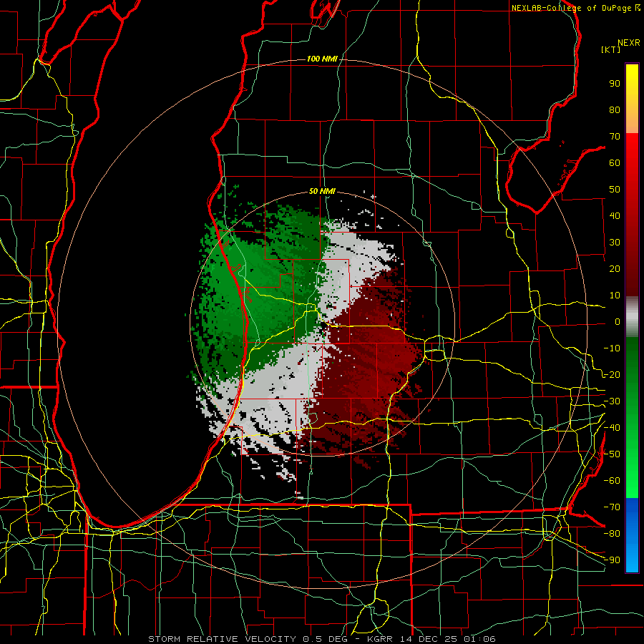Click the -40 value on velocity scale
This screenshot has height=644, width=644.
click(612, 428)
